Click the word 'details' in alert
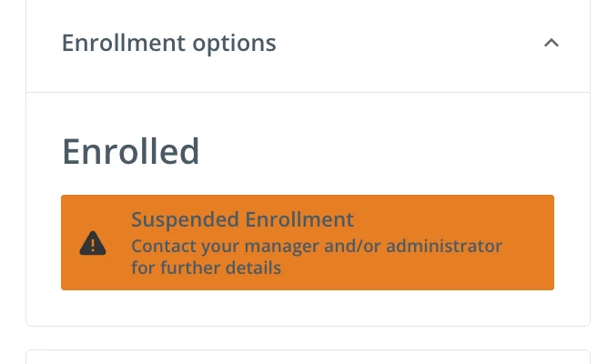Image resolution: width=597 pixels, height=364 pixels. point(253,268)
